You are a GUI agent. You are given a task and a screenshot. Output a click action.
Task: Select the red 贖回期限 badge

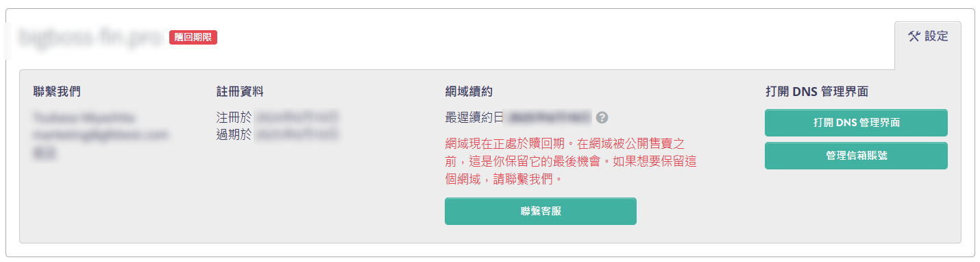click(193, 38)
